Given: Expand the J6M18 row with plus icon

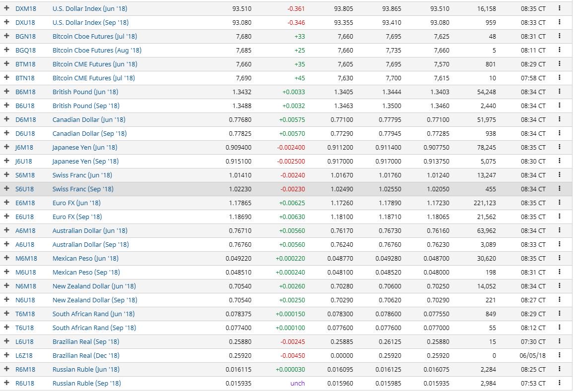Looking at the screenshot, I should (x=6, y=147).
